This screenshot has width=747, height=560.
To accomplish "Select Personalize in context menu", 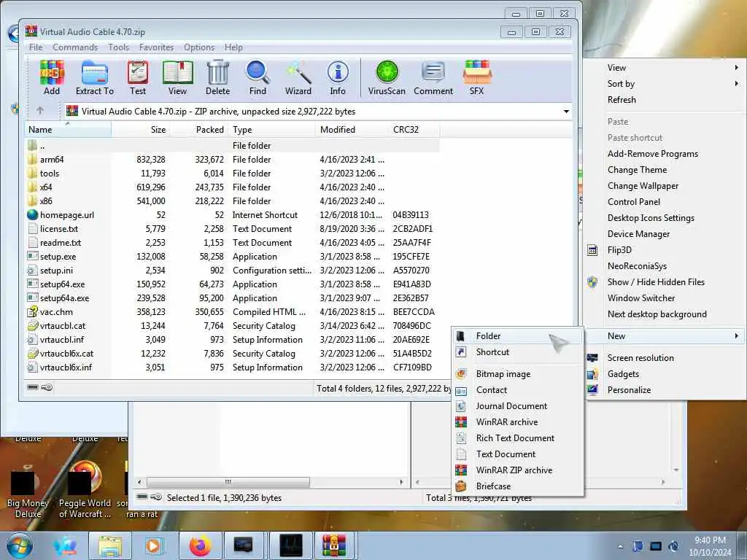I will pos(665,390).
